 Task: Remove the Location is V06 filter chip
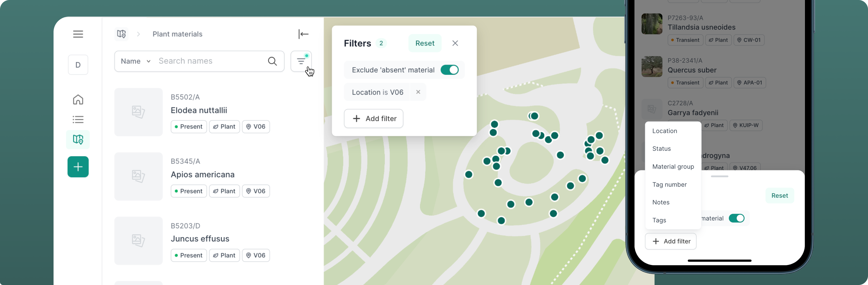(x=418, y=92)
